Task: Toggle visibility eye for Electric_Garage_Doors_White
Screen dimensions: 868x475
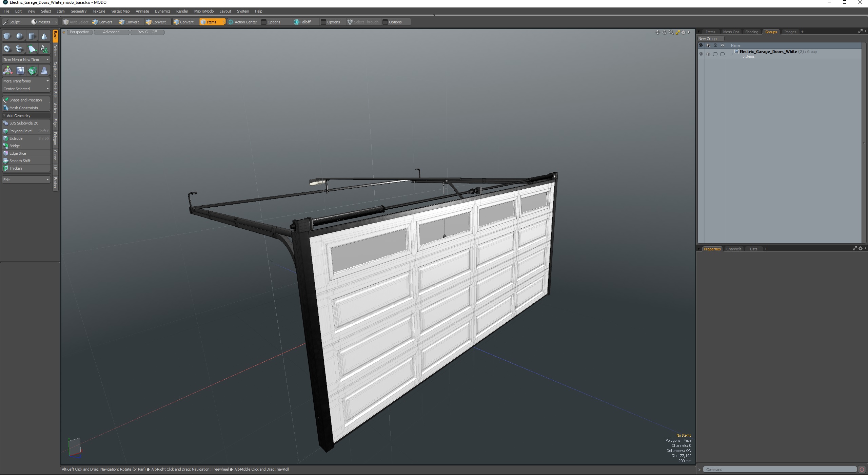Action: (x=701, y=54)
